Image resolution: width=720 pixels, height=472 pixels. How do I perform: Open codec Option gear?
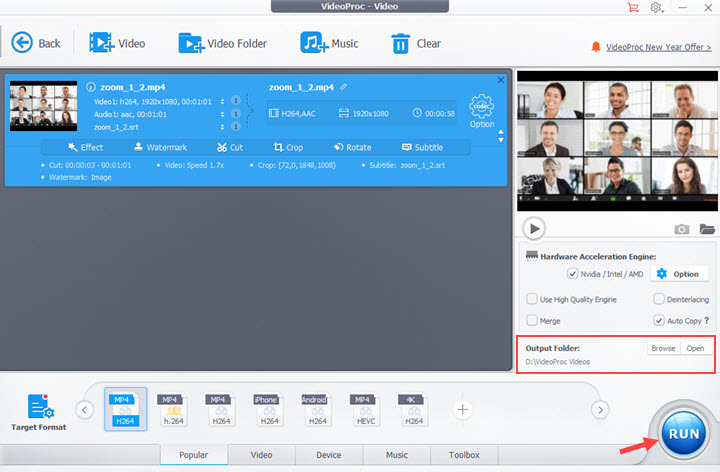point(482,111)
